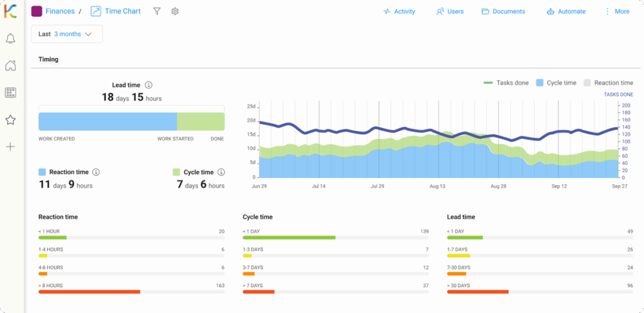Screen dimensions: 644x313
Task: Open the filter funnel icon
Action: (x=157, y=11)
